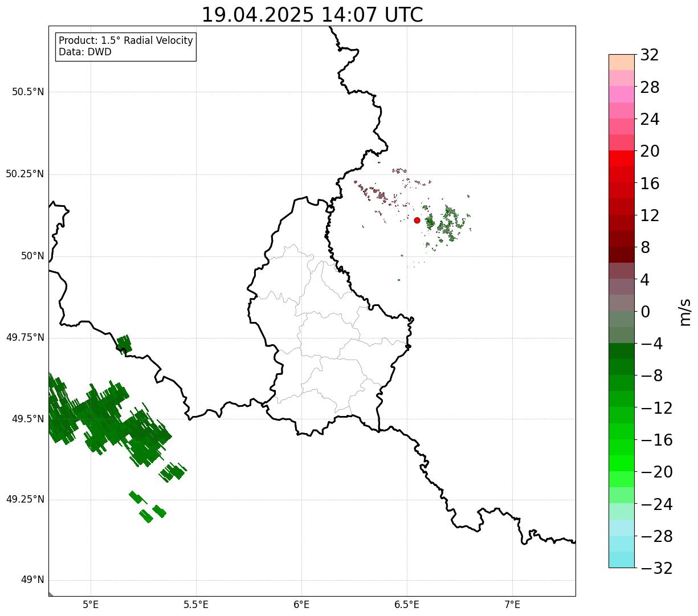Screen dimensions: 698x616
Task: Click the '5.5°E' longitude tick label
Action: [x=196, y=605]
